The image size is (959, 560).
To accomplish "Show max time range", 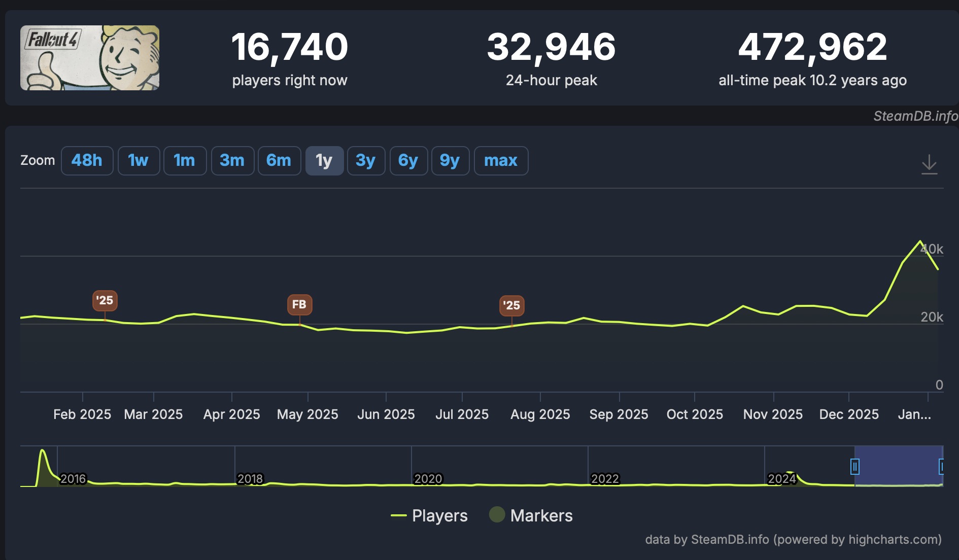I will pyautogui.click(x=501, y=161).
